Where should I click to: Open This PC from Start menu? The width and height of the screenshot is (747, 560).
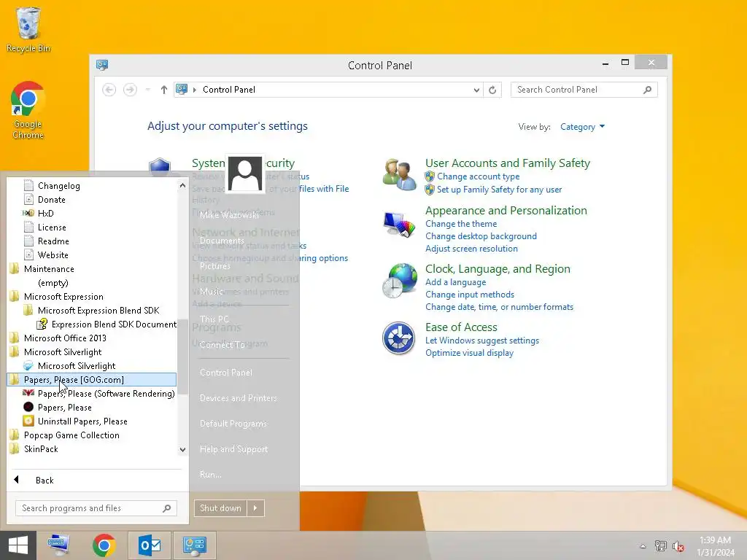click(x=214, y=319)
